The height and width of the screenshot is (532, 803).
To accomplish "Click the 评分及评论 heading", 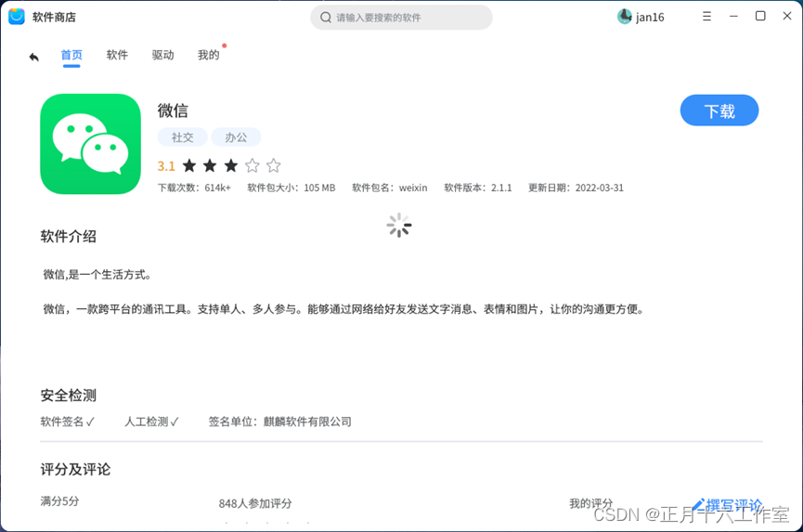I will click(x=75, y=469).
